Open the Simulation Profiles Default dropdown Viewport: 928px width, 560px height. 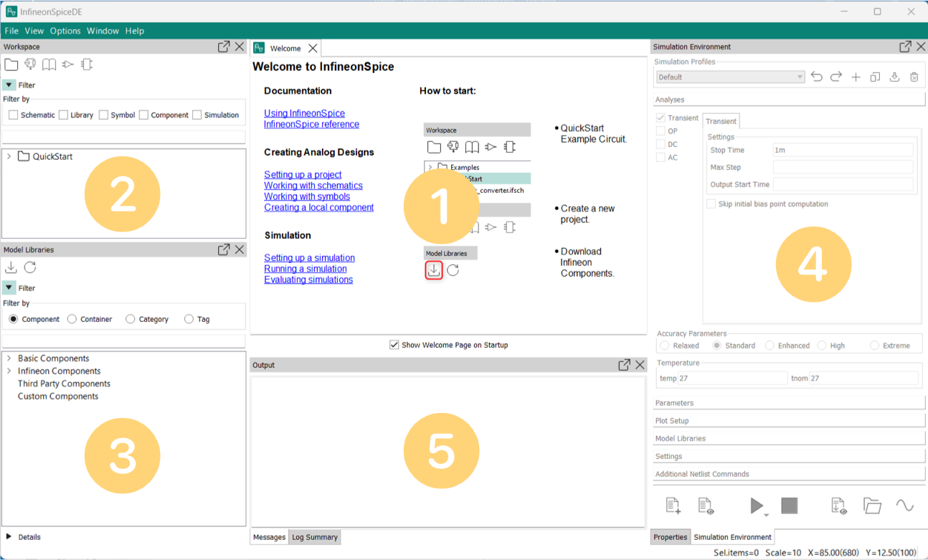(x=730, y=77)
